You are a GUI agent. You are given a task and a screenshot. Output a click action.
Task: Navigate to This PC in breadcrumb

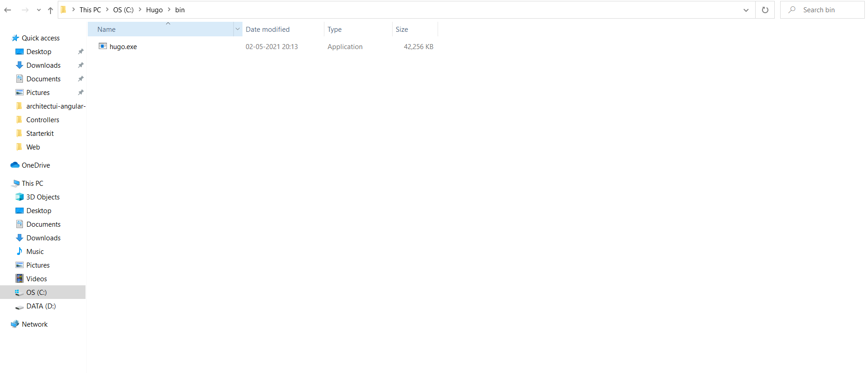click(x=90, y=10)
